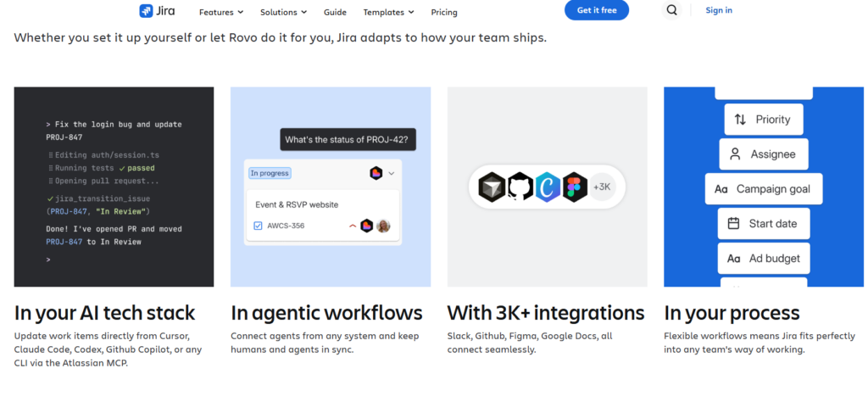Screen dimensions: 868x402
Task: Click the 'What's the status of PROJ-42?' bubble
Action: click(x=348, y=140)
